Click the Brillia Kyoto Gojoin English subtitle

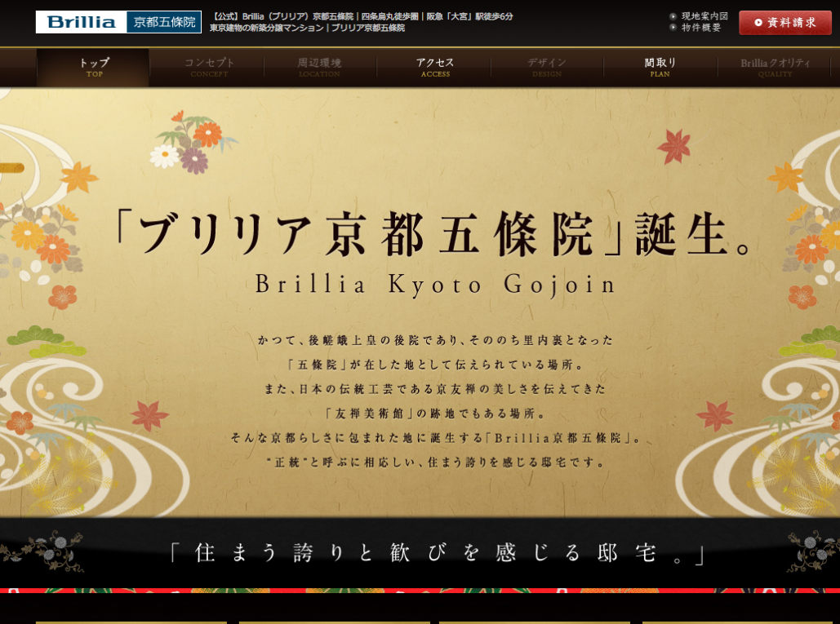436,284
